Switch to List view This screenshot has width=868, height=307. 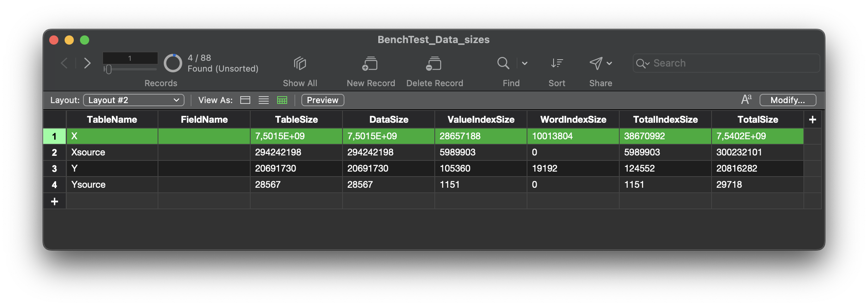pos(264,100)
